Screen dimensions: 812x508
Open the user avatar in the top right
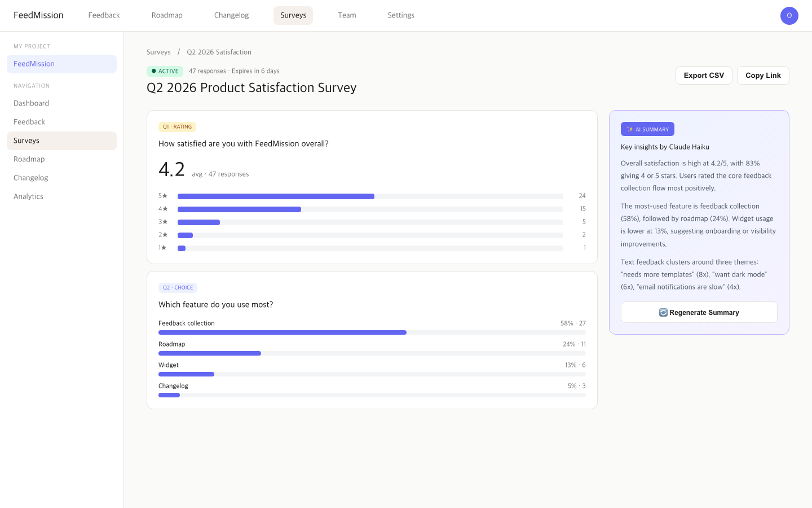coord(789,15)
